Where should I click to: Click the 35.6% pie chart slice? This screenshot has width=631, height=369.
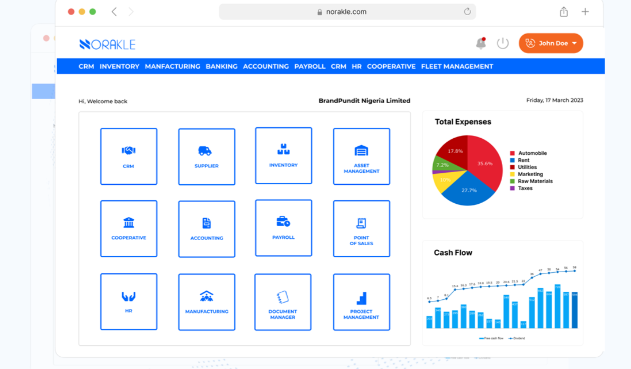[x=485, y=163]
